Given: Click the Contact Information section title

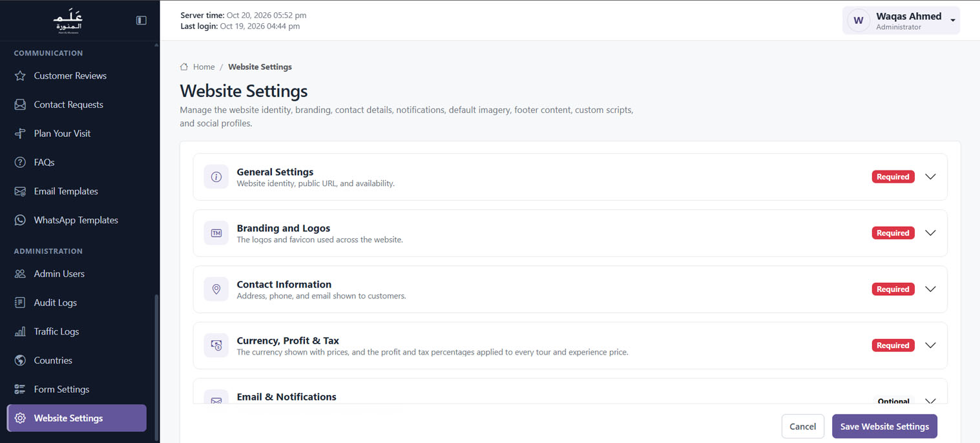Looking at the screenshot, I should tap(284, 284).
